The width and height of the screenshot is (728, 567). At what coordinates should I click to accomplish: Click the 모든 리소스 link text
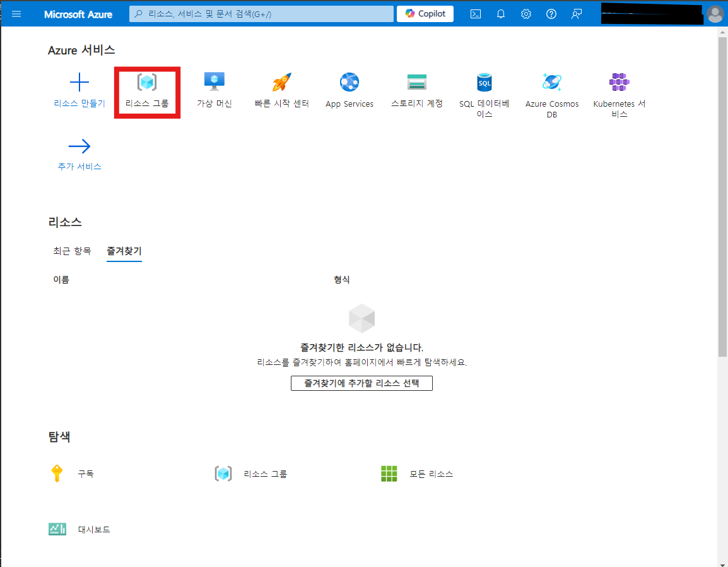point(432,474)
